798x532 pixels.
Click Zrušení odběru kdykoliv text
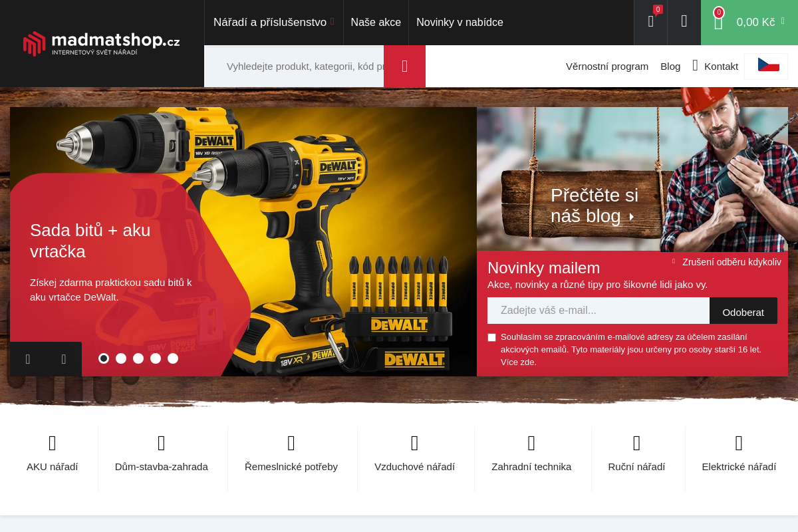coord(731,262)
